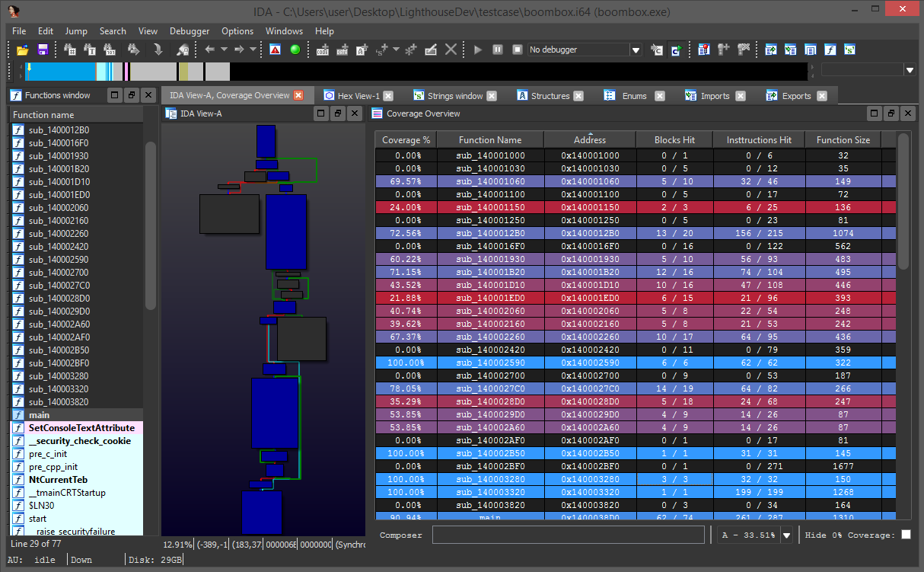Click the Convert to Data icon
924x572 pixels.
pos(342,50)
